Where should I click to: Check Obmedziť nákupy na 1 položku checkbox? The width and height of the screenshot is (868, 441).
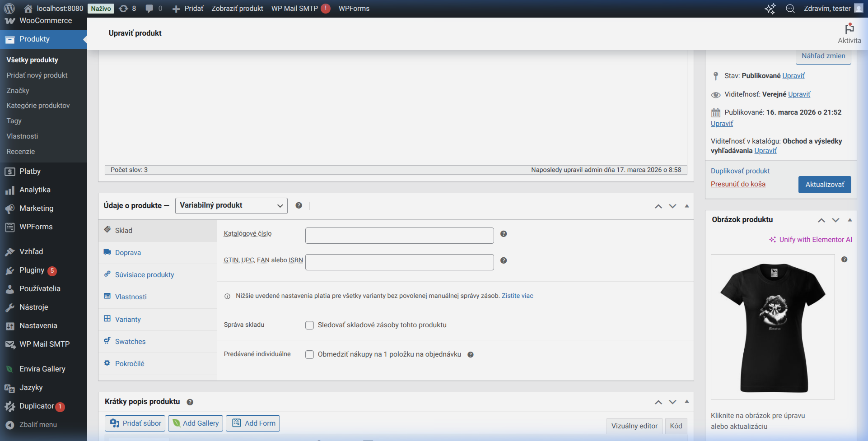pos(310,354)
